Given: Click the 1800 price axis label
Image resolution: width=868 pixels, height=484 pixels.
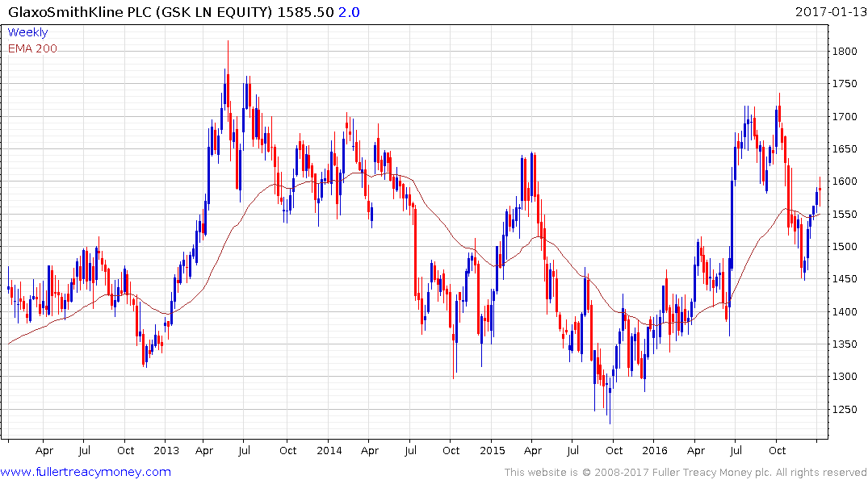Looking at the screenshot, I should (845, 52).
